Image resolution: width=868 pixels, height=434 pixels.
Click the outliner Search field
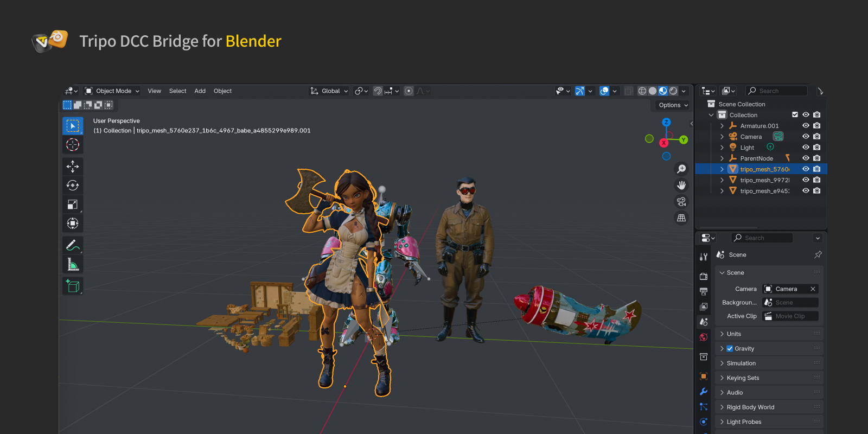click(777, 91)
